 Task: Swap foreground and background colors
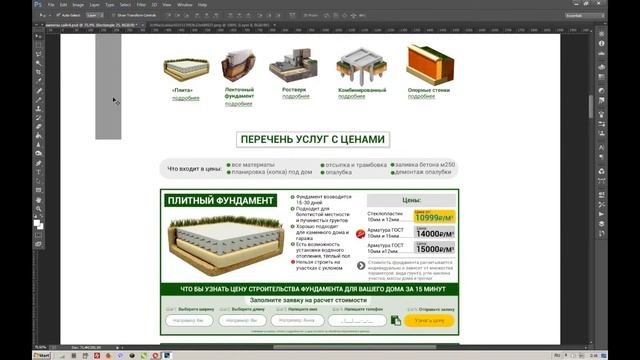click(41, 217)
